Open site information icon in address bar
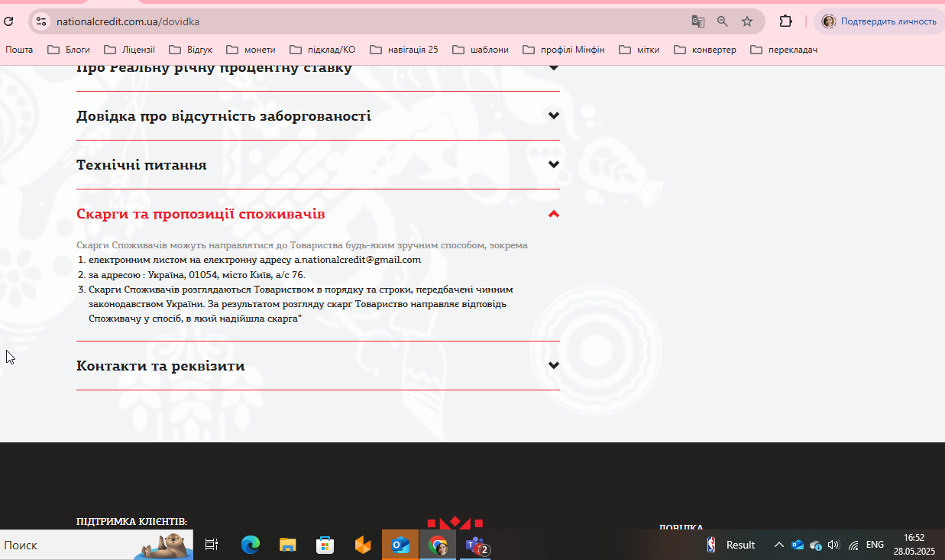The height and width of the screenshot is (560, 945). click(41, 21)
